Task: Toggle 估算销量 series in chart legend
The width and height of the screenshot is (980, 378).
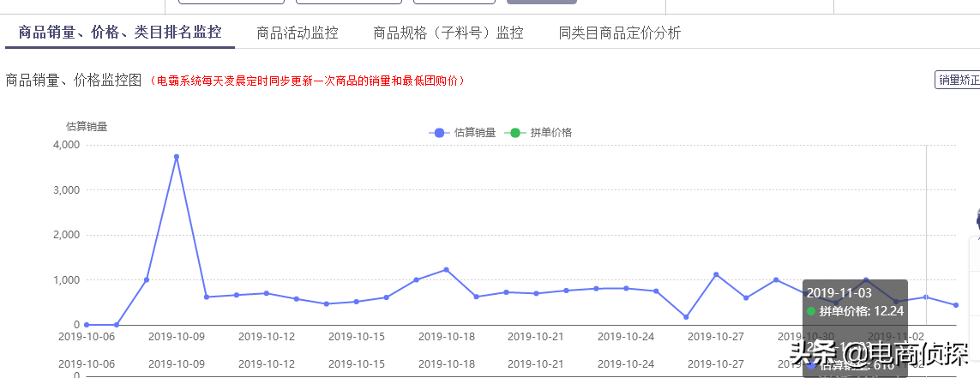Action: click(462, 133)
